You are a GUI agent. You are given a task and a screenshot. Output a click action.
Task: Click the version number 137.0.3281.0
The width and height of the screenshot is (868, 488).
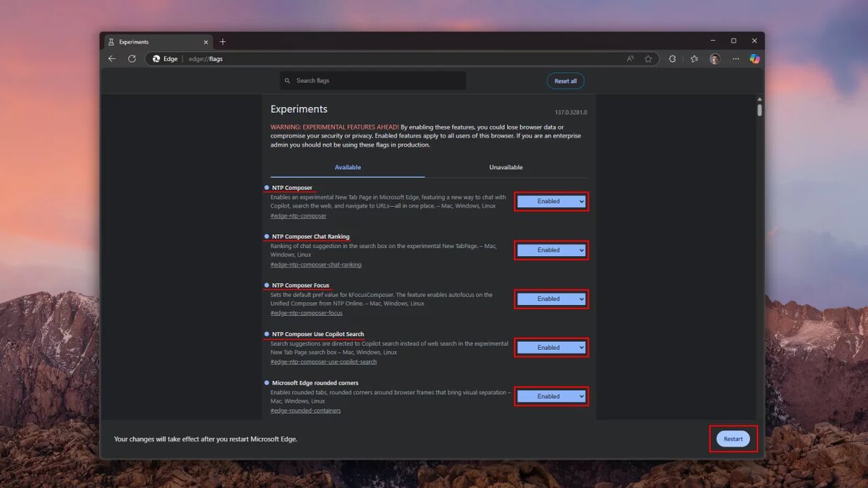pyautogui.click(x=571, y=113)
